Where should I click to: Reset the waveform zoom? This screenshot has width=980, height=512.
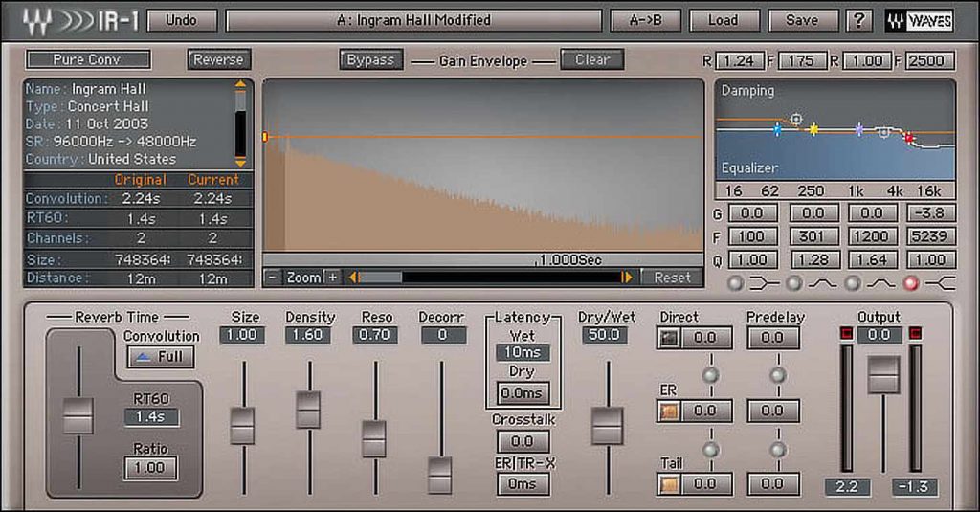[673, 277]
